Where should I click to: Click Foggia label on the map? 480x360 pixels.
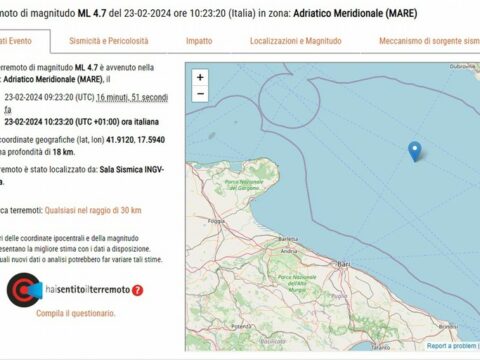pyautogui.click(x=216, y=221)
